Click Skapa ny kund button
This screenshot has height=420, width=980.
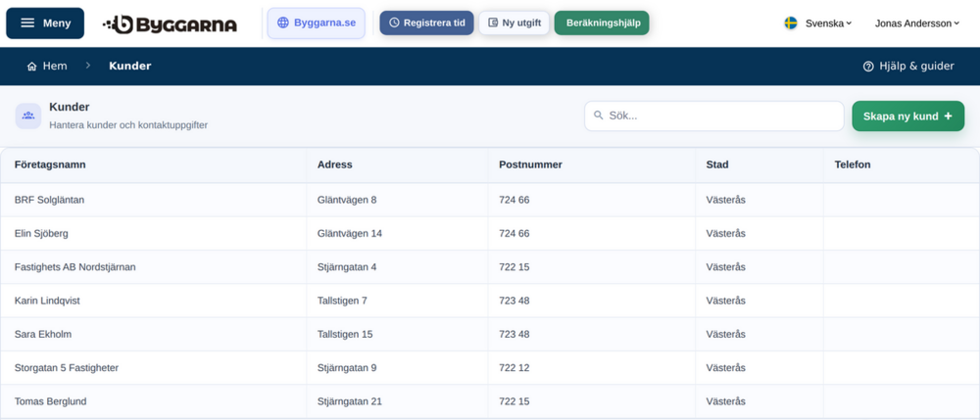point(908,117)
